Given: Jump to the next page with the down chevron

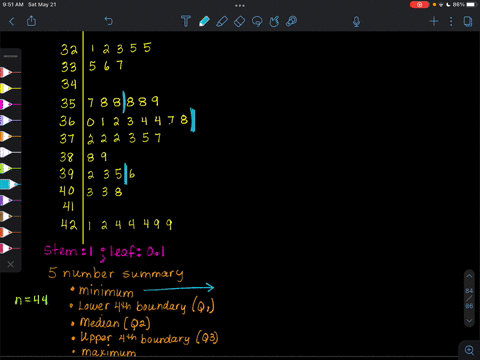Looking at the screenshot, I should 469,321.
